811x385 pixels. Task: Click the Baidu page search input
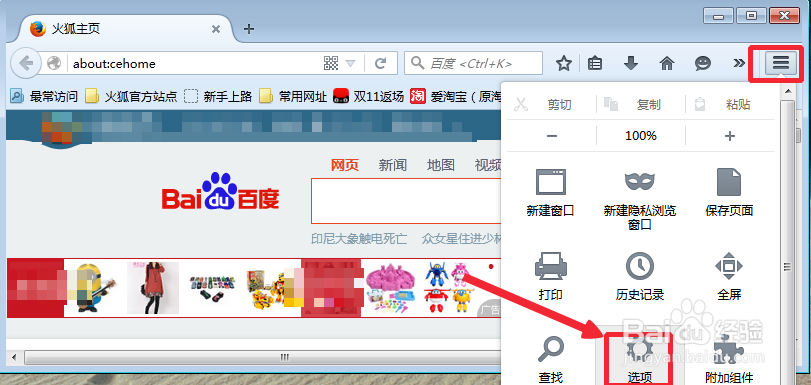(x=406, y=201)
